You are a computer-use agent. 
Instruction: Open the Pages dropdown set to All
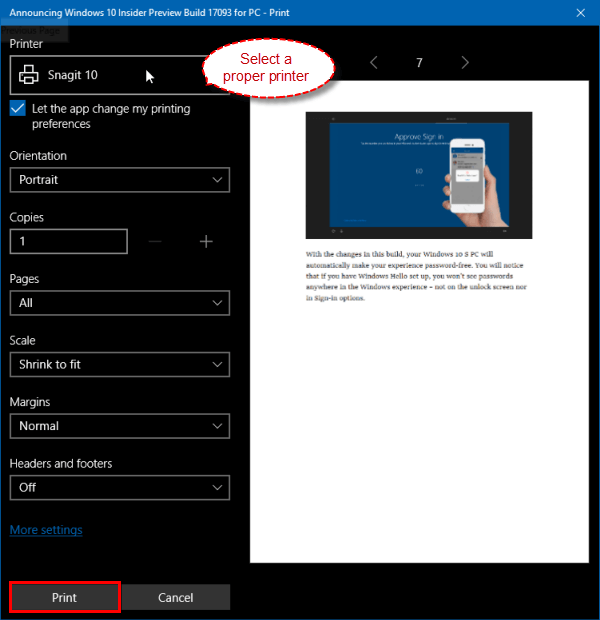pos(119,303)
